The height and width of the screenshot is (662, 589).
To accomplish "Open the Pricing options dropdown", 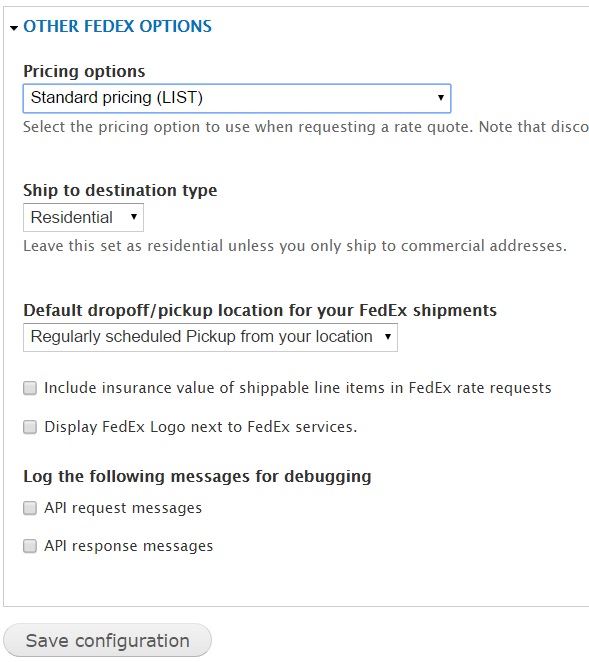I will (x=237, y=98).
